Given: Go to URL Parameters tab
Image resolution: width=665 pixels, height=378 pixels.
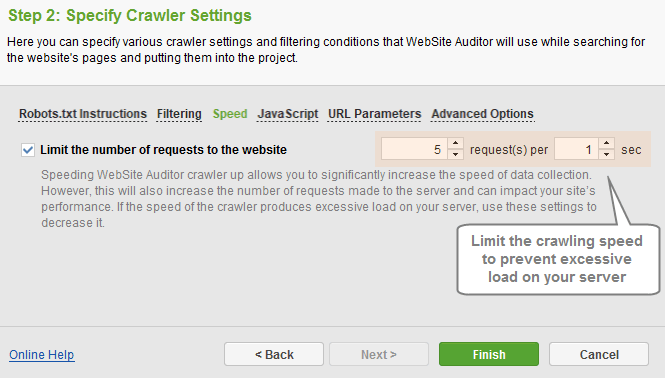Looking at the screenshot, I should (374, 114).
